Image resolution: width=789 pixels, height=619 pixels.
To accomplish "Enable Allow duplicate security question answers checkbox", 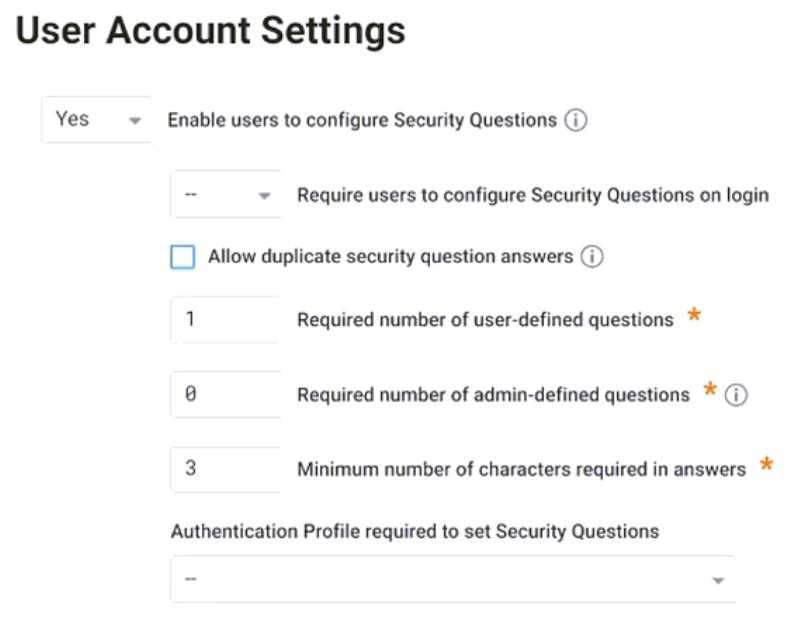I will [183, 257].
